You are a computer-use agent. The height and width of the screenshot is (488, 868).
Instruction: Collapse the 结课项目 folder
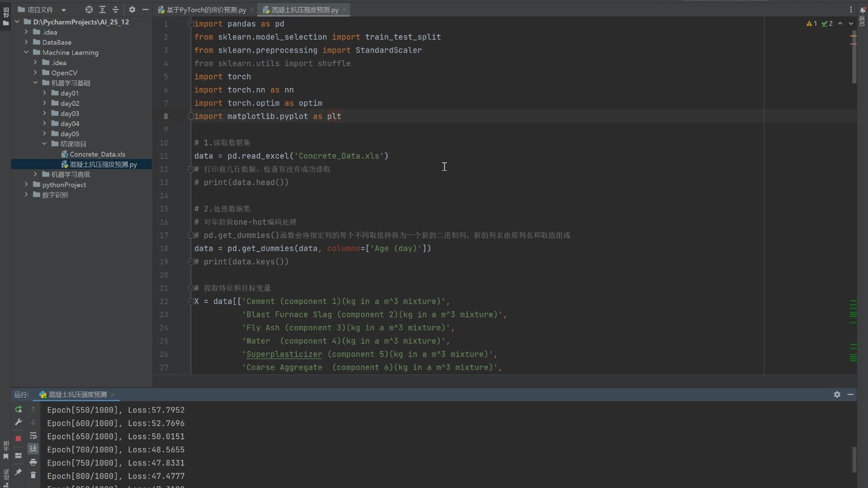pyautogui.click(x=44, y=144)
